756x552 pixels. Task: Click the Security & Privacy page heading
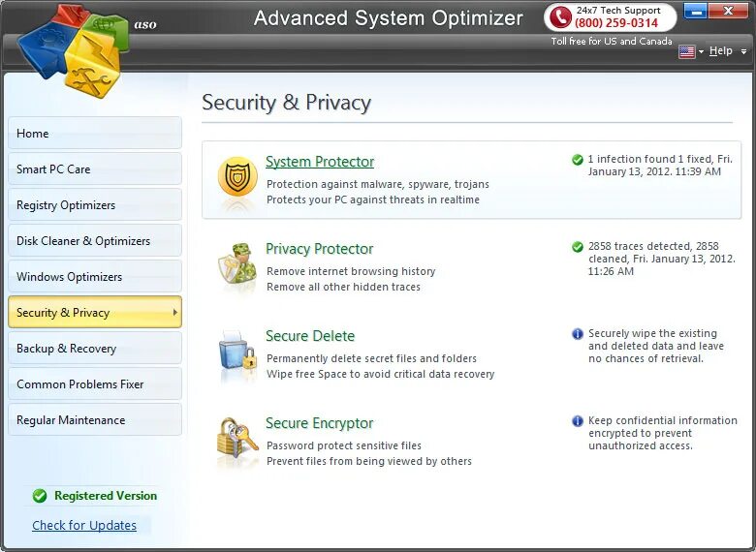point(286,103)
